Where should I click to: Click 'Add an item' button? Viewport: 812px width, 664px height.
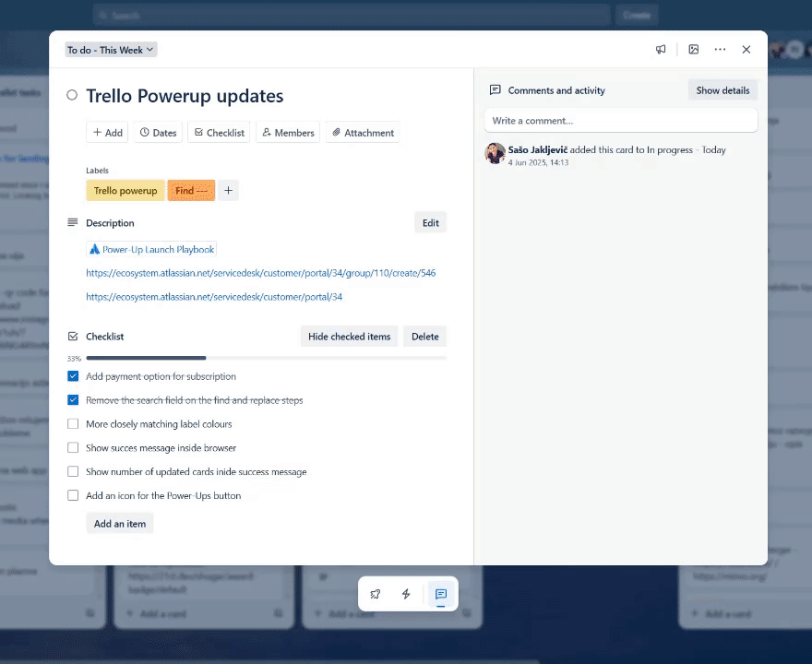120,523
